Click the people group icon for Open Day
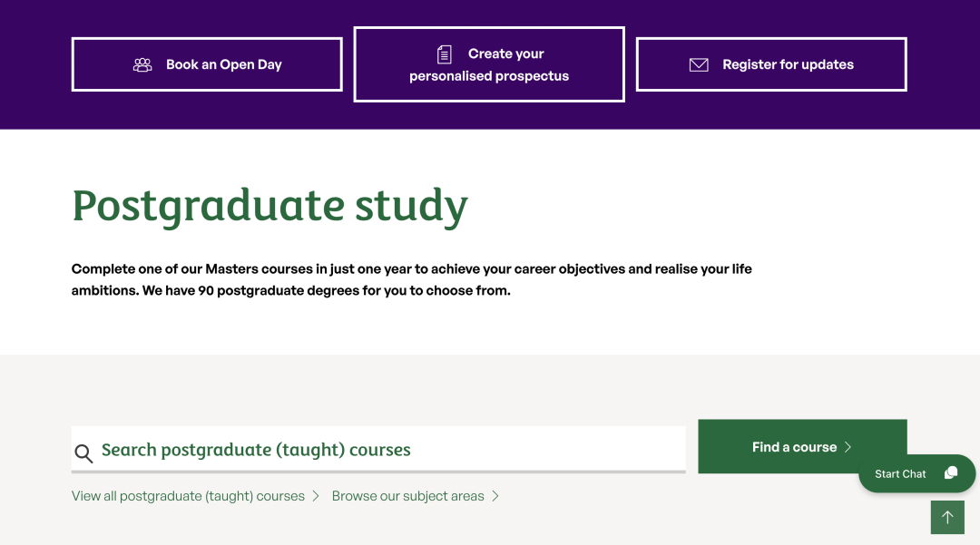The width and height of the screenshot is (980, 545). click(142, 64)
